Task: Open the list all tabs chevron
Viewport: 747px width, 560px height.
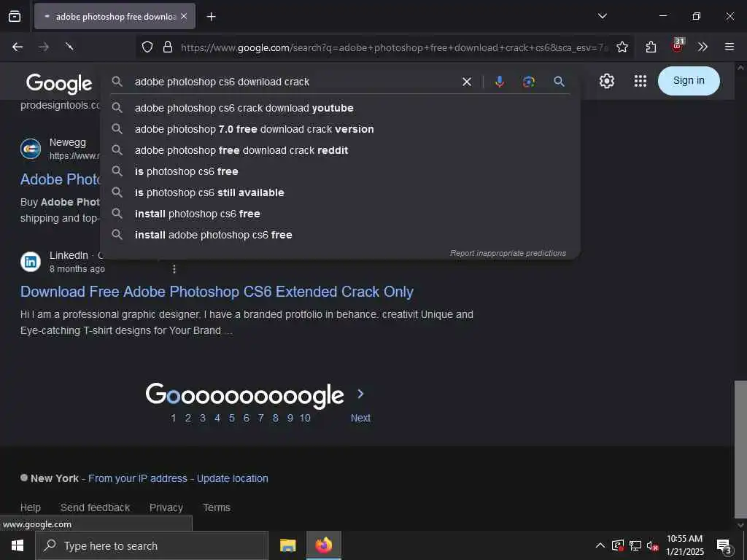Action: click(x=602, y=16)
